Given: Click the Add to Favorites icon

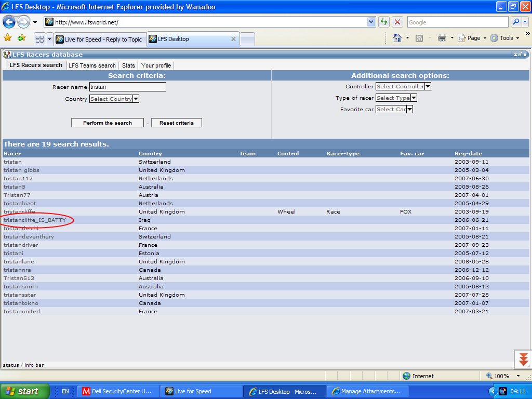Looking at the screenshot, I should [22, 38].
